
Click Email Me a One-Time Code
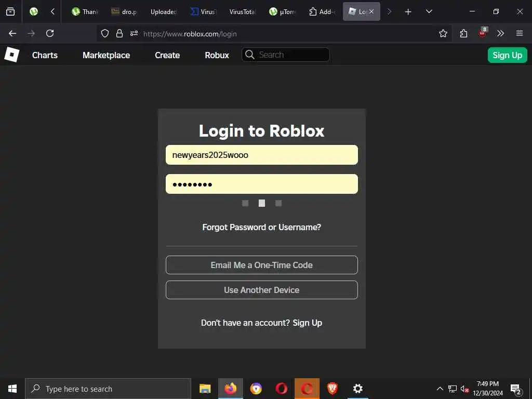[x=262, y=265]
